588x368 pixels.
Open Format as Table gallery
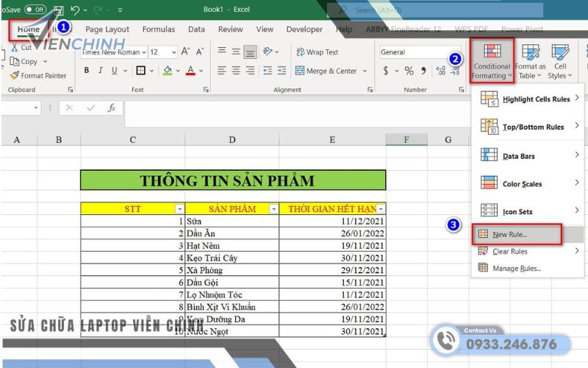tap(530, 61)
